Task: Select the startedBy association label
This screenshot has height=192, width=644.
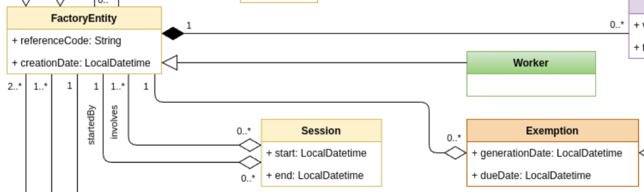Action: click(91, 125)
